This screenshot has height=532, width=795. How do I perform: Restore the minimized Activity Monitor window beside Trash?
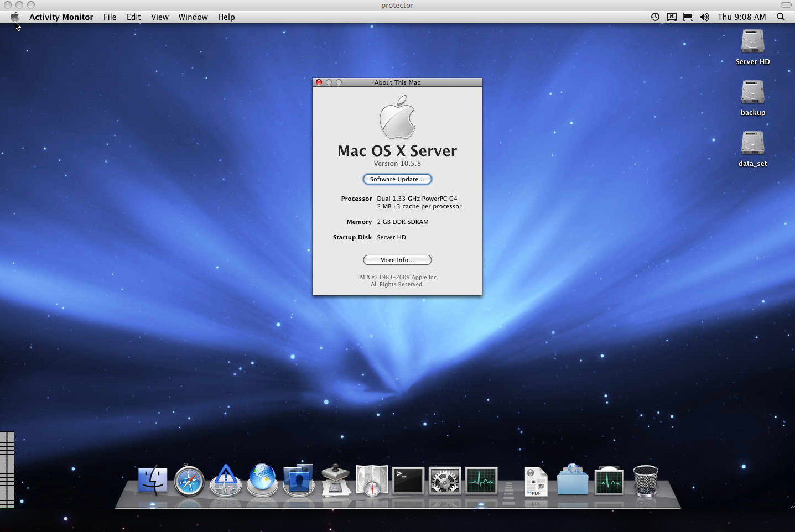[x=609, y=481]
